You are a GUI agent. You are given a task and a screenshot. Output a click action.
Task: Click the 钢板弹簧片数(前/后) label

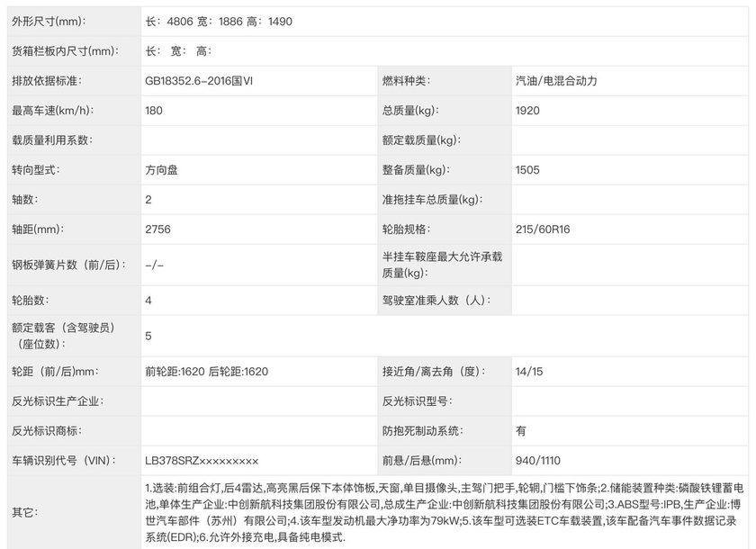69,265
